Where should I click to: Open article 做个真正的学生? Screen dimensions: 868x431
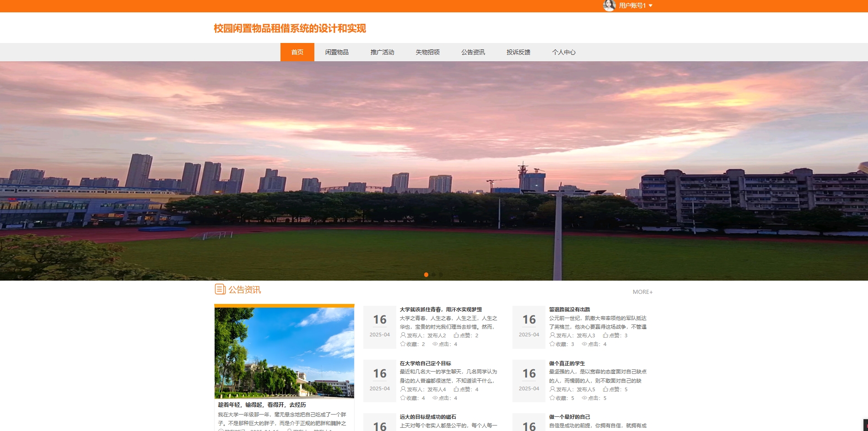[567, 363]
